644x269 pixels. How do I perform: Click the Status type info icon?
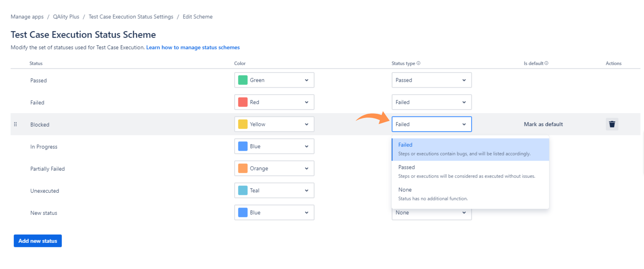pyautogui.click(x=418, y=63)
